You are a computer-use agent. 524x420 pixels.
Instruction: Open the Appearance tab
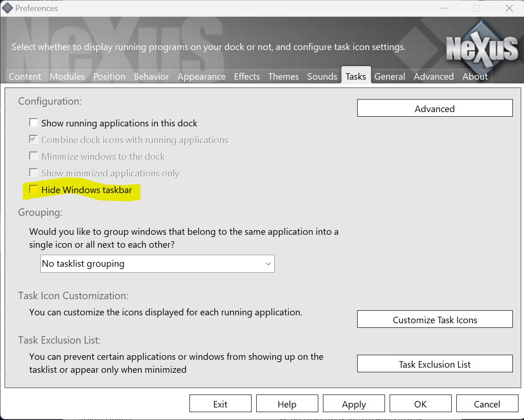click(202, 76)
